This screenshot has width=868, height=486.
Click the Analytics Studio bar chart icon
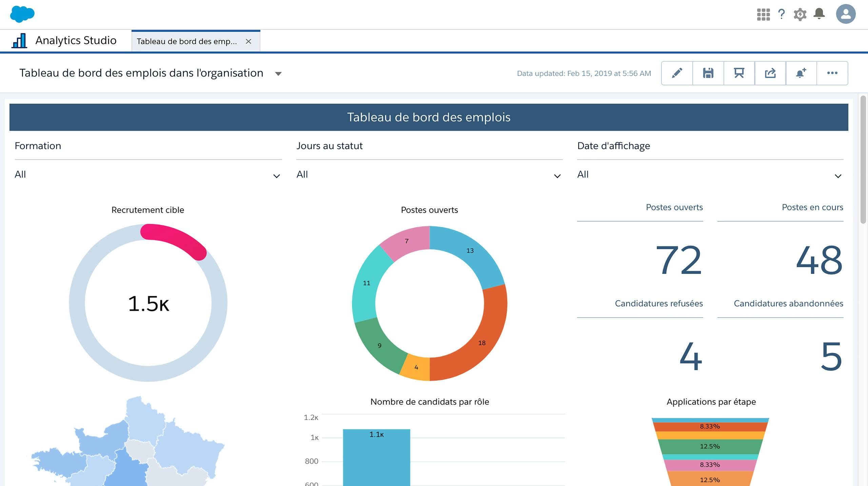pos(19,41)
